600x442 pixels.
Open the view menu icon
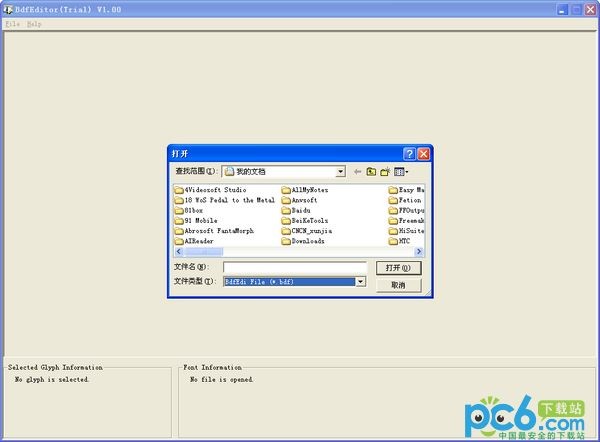401,172
